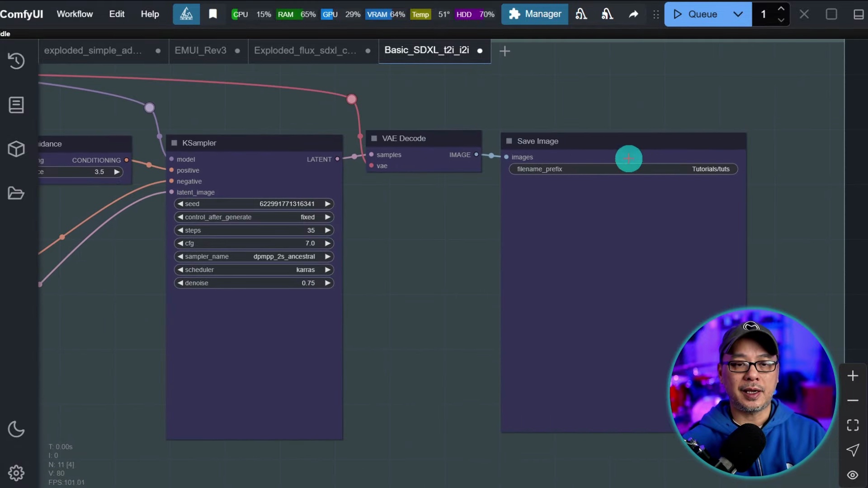This screenshot has width=868, height=488.
Task: Click the pink reroute node on vae wire
Action: coord(351,99)
